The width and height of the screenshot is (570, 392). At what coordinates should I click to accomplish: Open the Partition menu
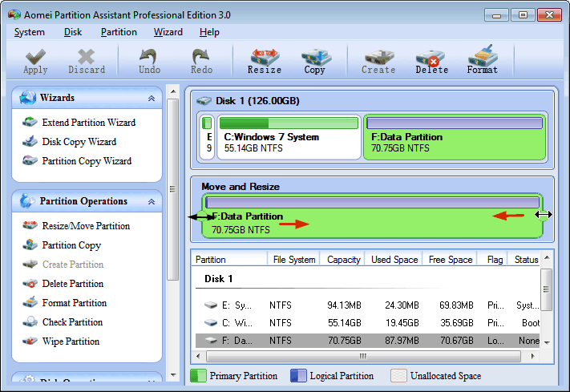tap(119, 32)
